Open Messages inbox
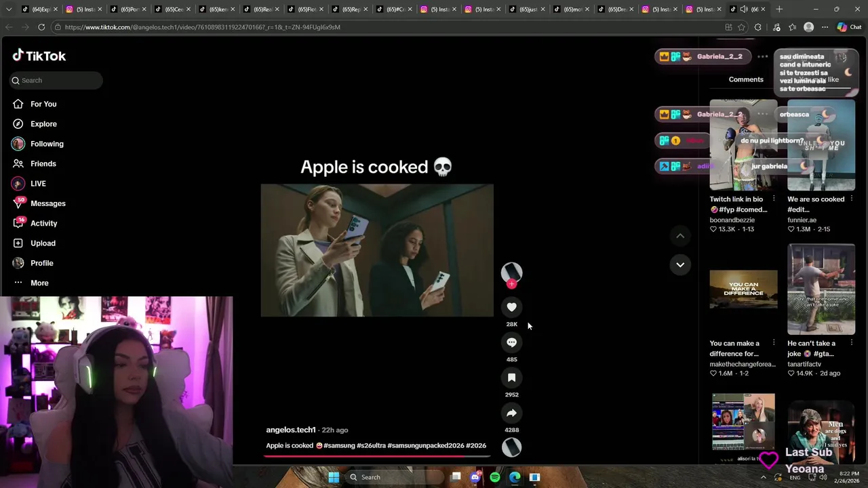868x488 pixels. pyautogui.click(x=47, y=203)
